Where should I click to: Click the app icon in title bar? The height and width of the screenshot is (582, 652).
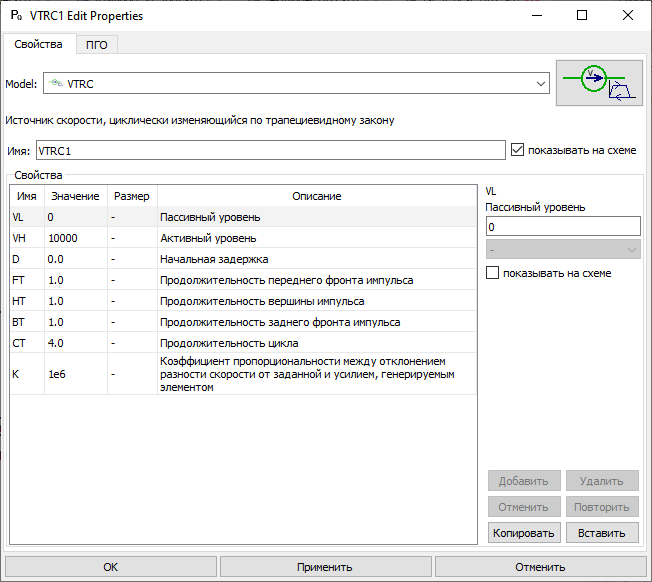point(16,16)
